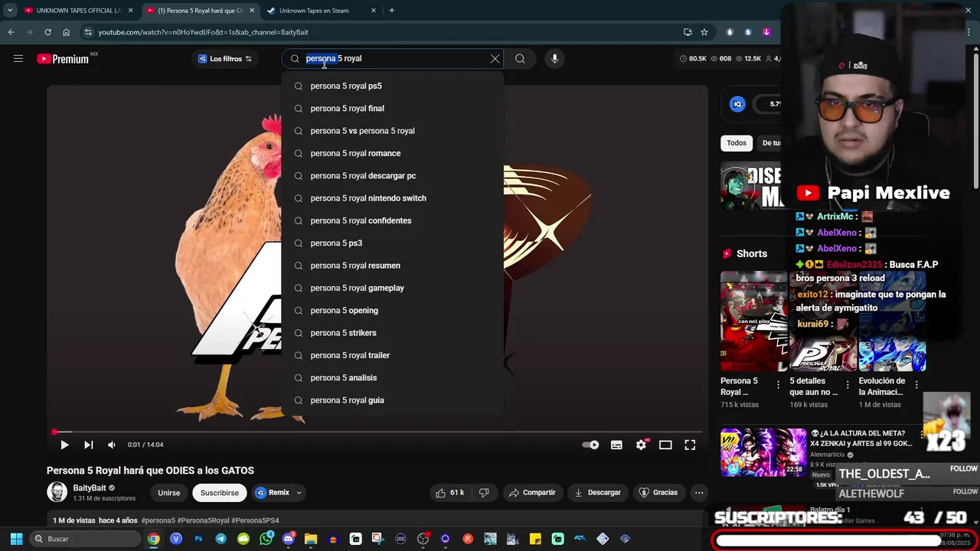This screenshot has height=551, width=980.
Task: Click the Remix button
Action: click(273, 493)
